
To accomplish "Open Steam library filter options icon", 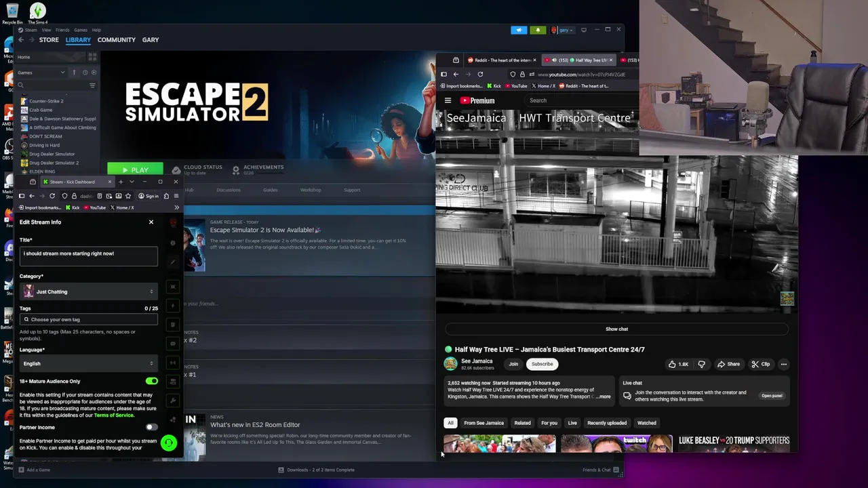I will click(x=92, y=85).
